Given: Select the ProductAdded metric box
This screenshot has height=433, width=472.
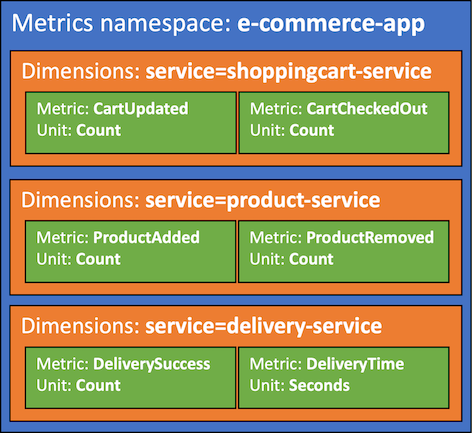Looking at the screenshot, I should pyautogui.click(x=130, y=251).
